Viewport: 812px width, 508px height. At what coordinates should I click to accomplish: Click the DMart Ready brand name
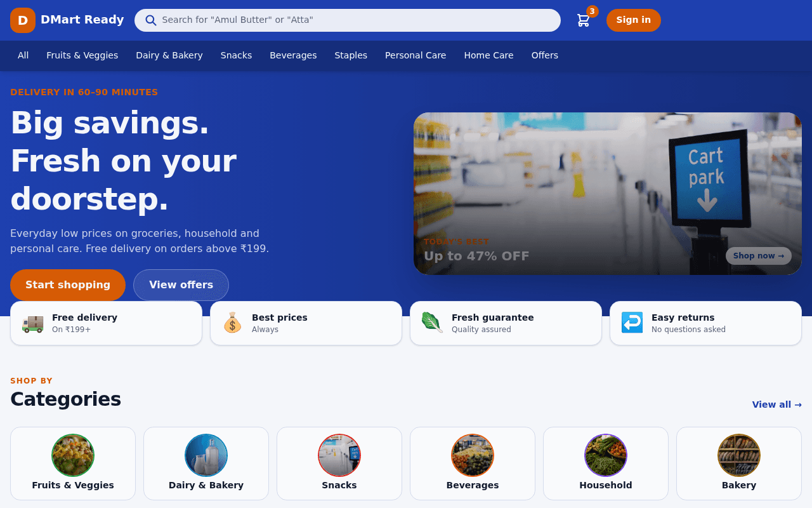pos(82,20)
